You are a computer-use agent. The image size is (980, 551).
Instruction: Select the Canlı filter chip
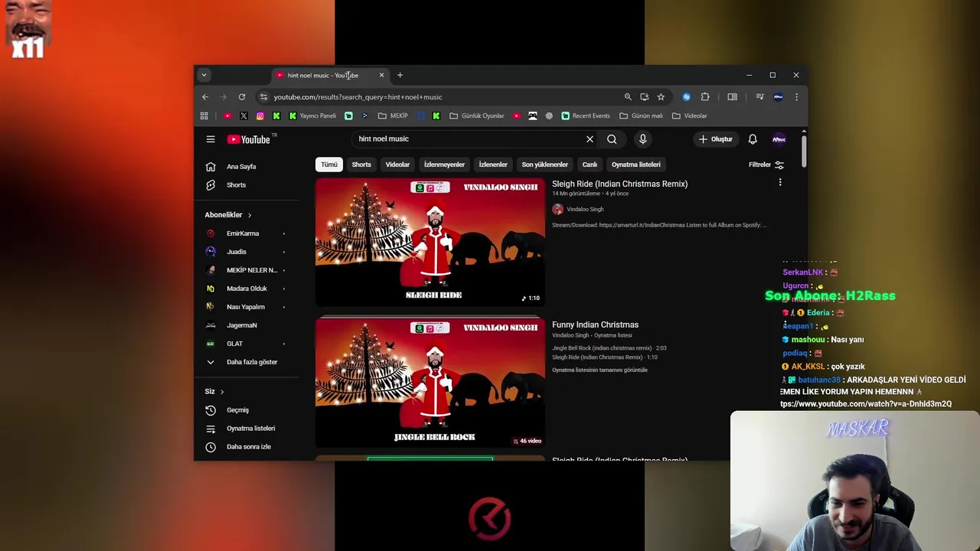pos(590,165)
